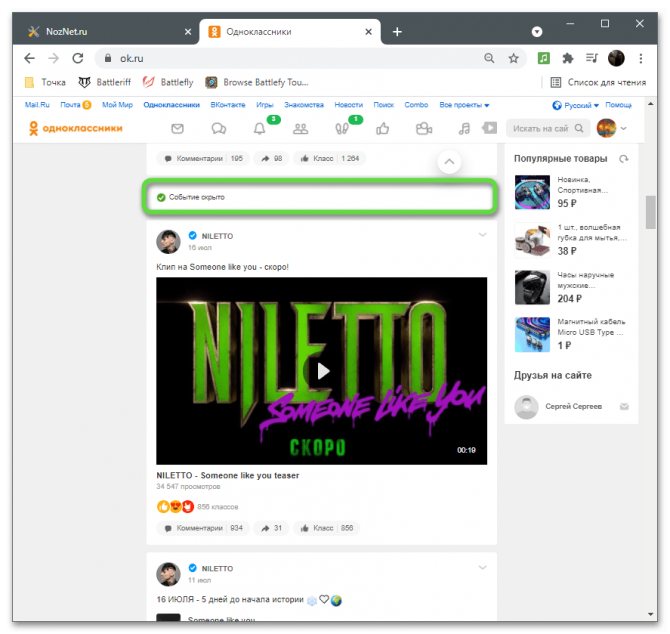Switch to the NozNet.ru tab
The height and width of the screenshot is (634, 670).
[106, 32]
